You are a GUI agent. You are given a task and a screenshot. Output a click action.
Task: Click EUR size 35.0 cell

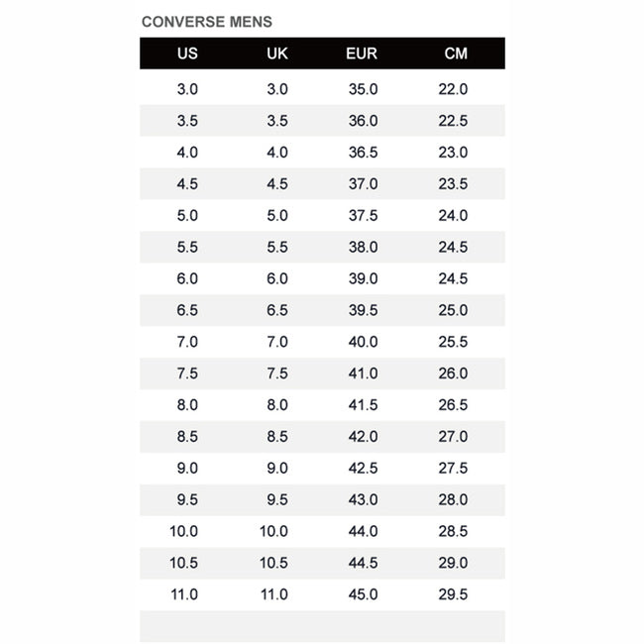pos(363,89)
